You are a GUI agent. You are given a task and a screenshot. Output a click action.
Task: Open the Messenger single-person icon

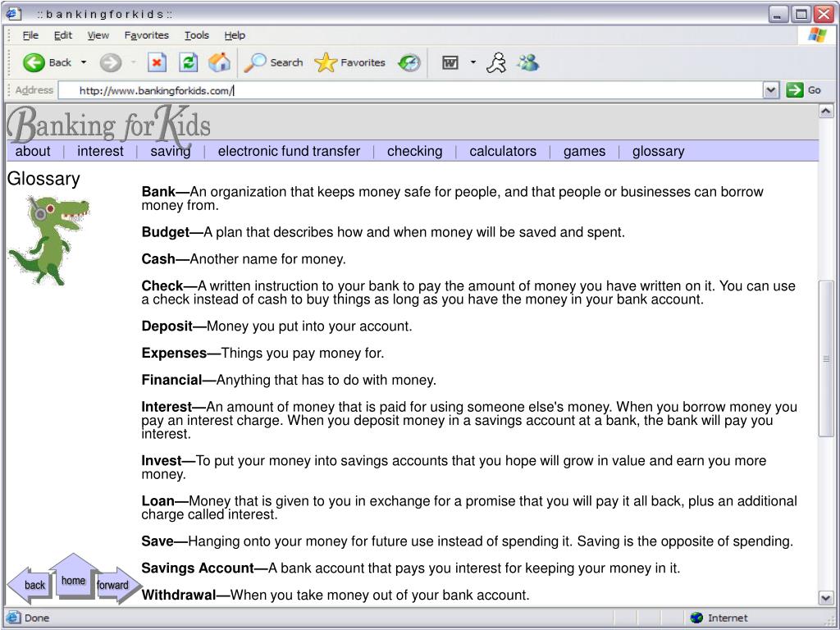pyautogui.click(x=496, y=62)
